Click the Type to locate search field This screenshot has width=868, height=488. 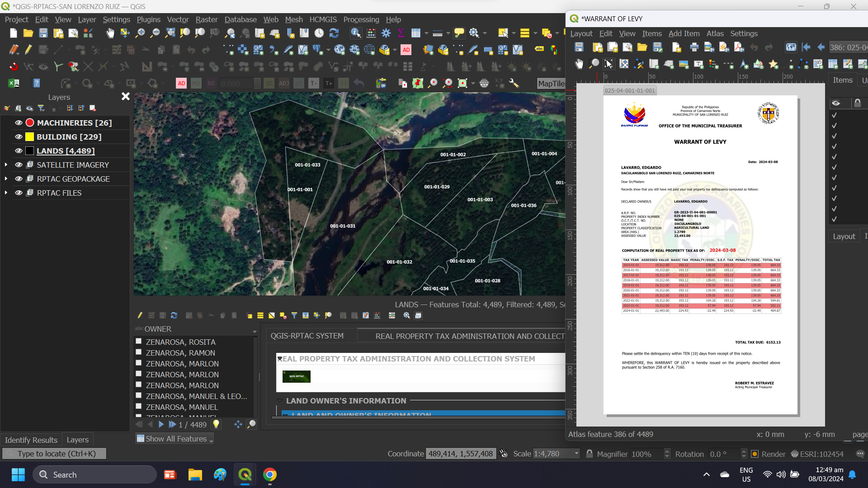[54, 453]
